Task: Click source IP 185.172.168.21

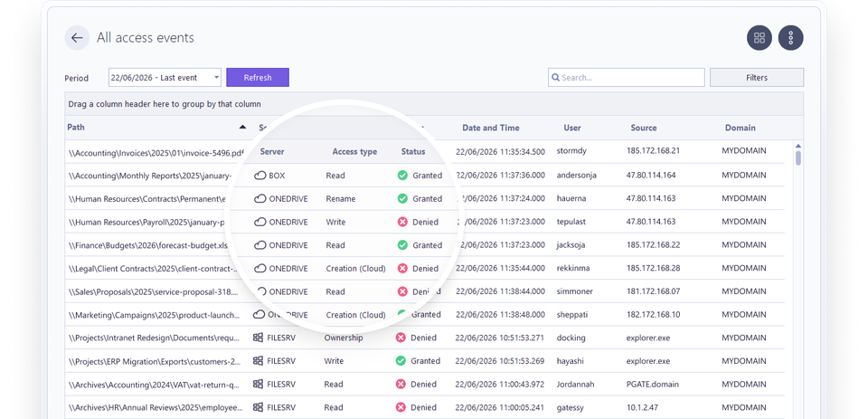Action: point(653,151)
